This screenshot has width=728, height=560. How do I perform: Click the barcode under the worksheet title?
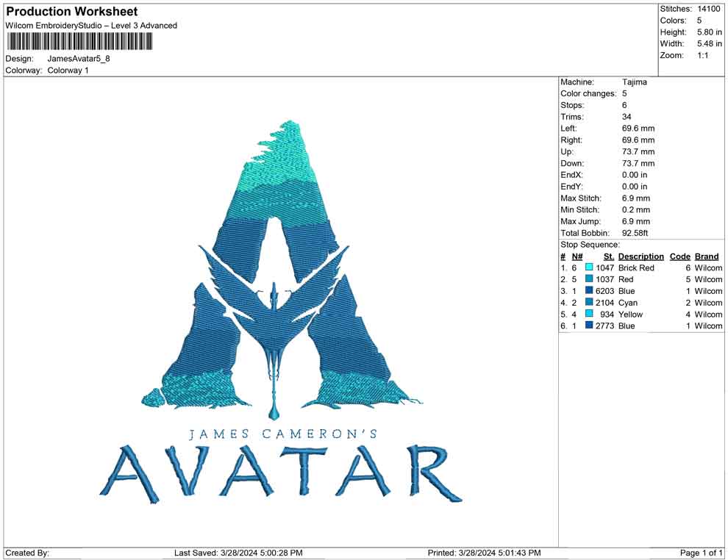79,42
